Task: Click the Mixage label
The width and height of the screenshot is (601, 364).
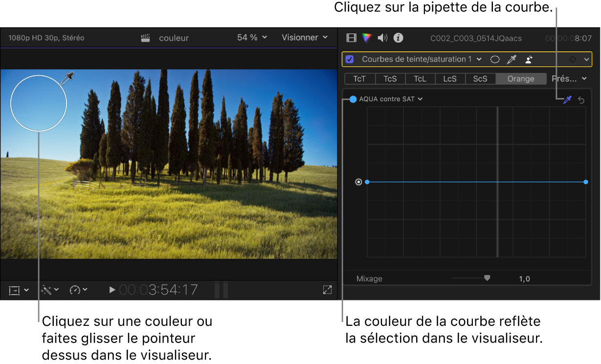Action: click(x=369, y=279)
